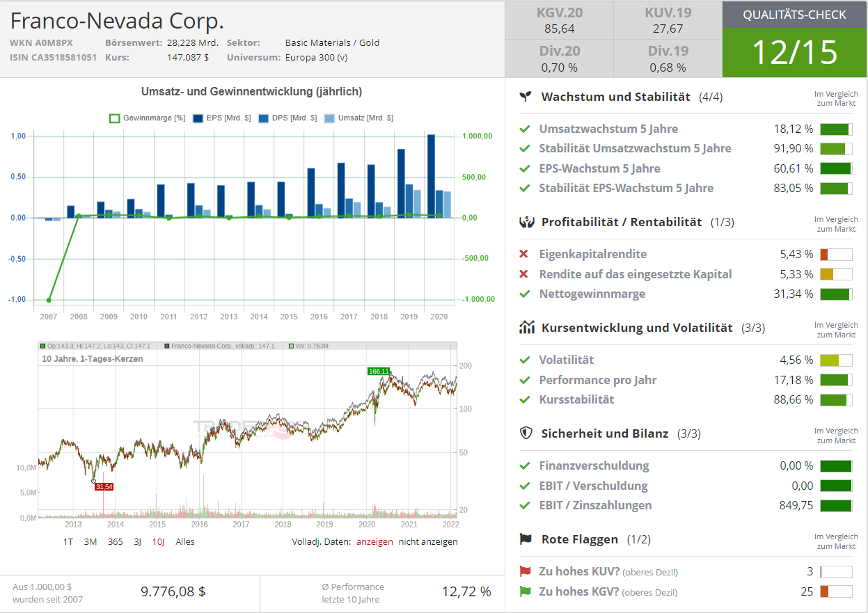868x613 pixels.
Task: Click the anzeigen link for Volladj. Daten
Action: click(374, 541)
